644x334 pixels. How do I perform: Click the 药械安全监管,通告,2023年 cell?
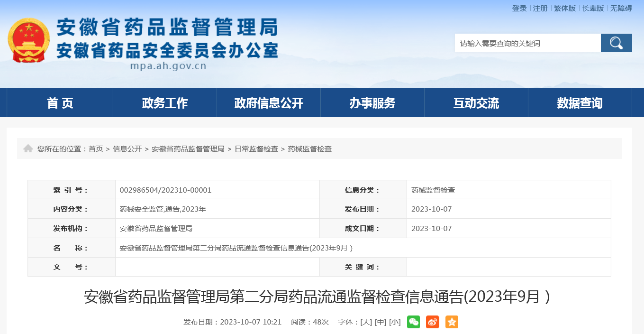coord(163,209)
